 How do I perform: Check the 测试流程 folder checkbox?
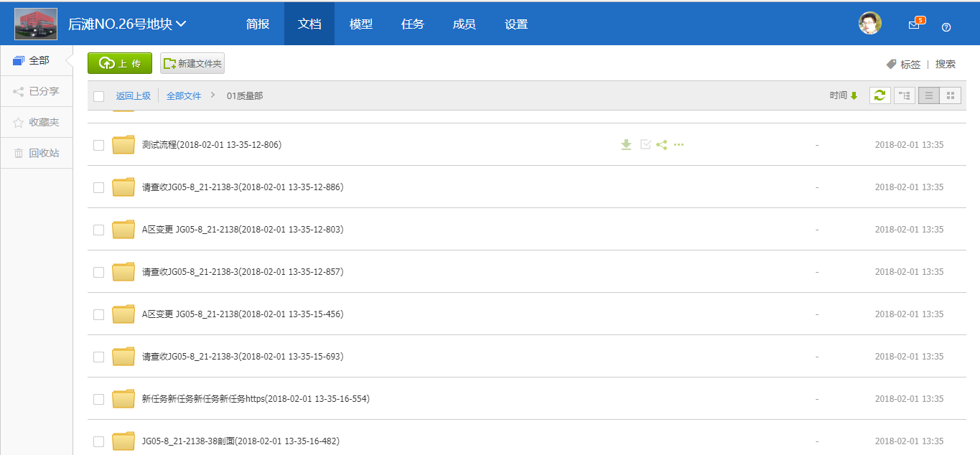pyautogui.click(x=98, y=144)
